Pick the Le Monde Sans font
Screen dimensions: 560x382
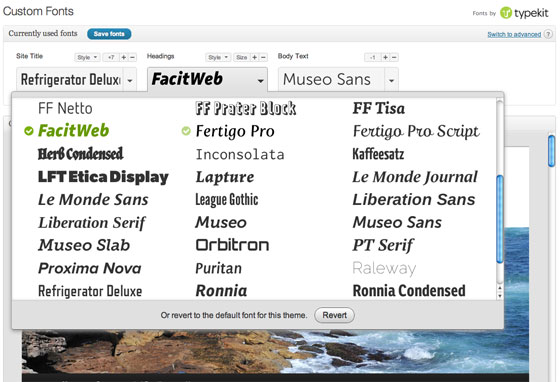tap(93, 200)
